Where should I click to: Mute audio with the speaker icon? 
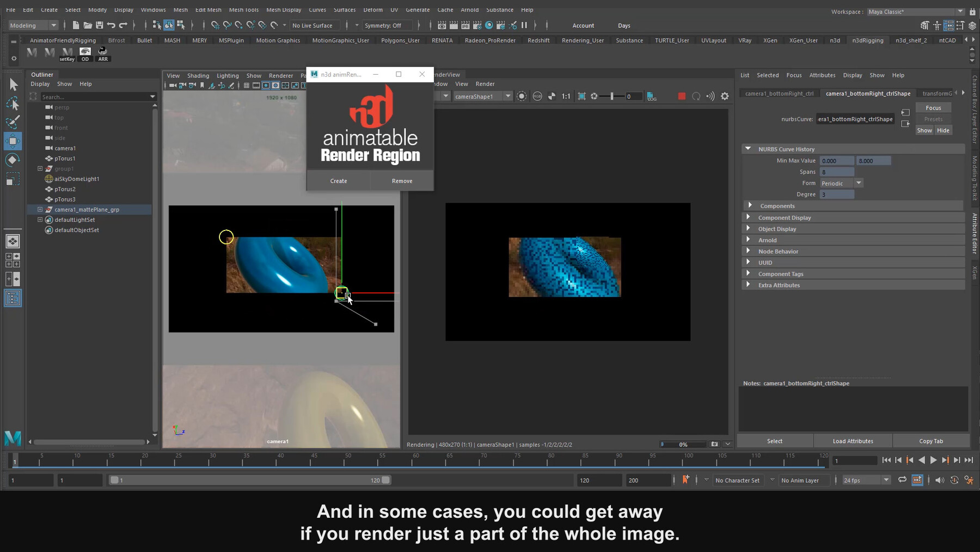coord(940,480)
